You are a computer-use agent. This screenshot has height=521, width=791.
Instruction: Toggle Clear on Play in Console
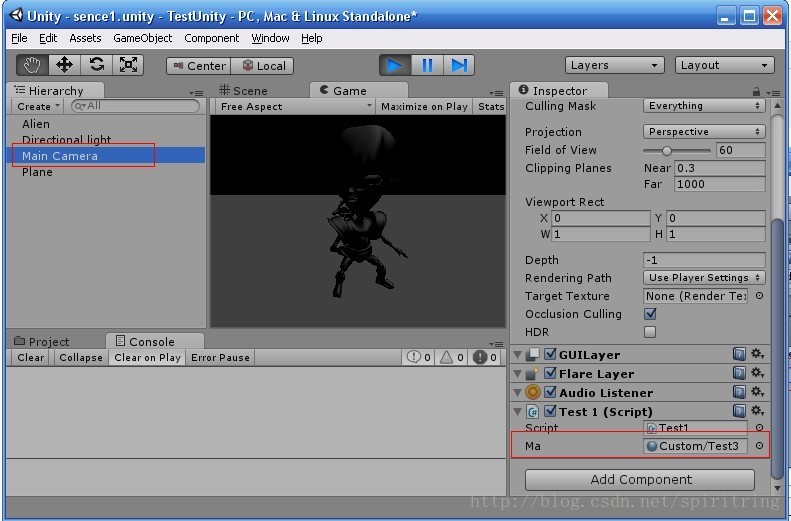coord(147,358)
